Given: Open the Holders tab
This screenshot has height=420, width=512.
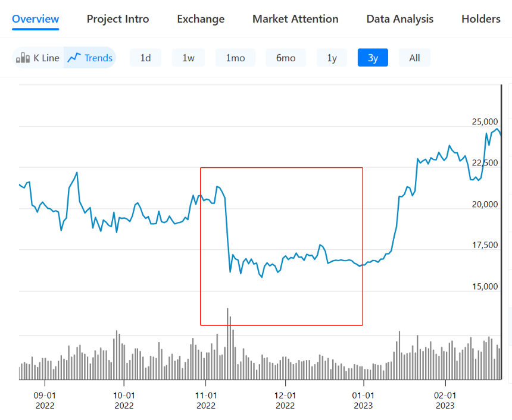Looking at the screenshot, I should tap(481, 19).
